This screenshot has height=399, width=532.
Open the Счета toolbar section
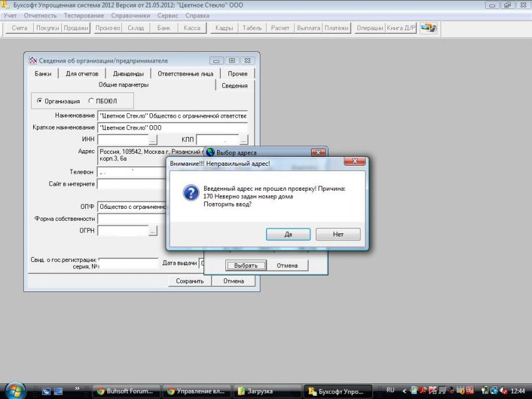[x=19, y=28]
